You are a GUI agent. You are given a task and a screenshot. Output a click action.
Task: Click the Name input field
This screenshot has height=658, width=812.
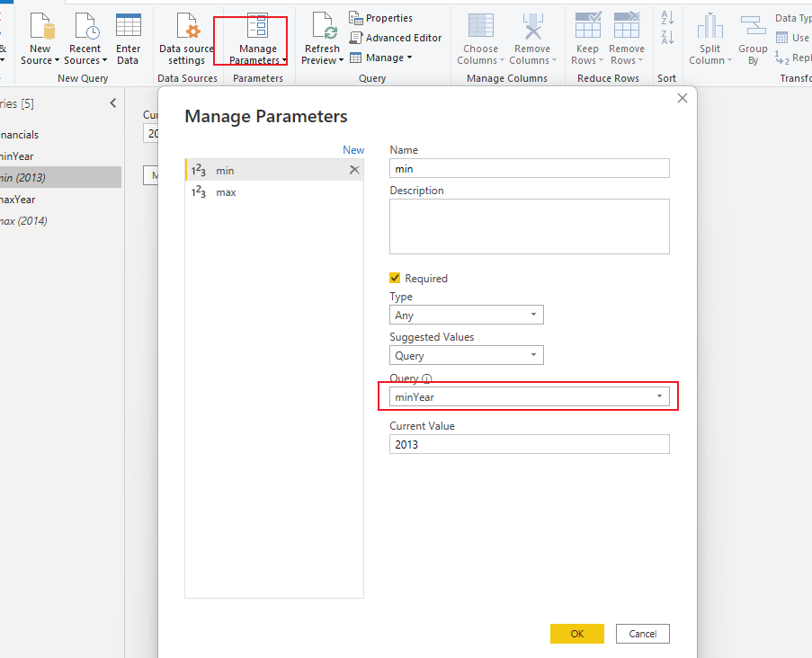point(530,168)
